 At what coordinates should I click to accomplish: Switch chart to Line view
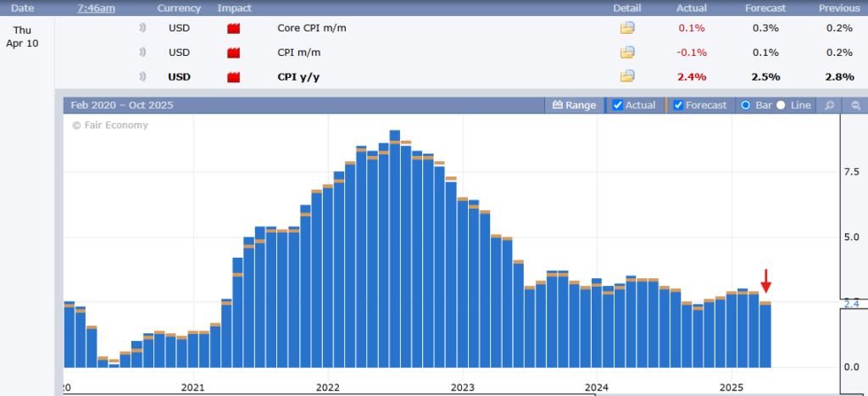pyautogui.click(x=781, y=105)
